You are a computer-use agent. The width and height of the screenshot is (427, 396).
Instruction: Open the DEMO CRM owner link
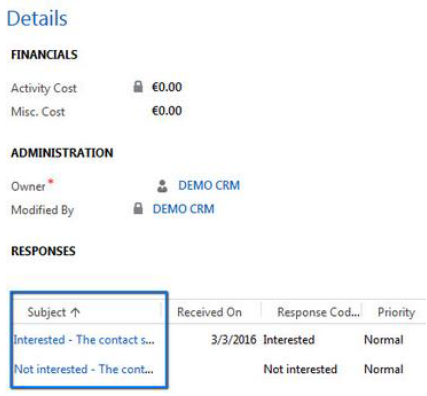click(209, 185)
